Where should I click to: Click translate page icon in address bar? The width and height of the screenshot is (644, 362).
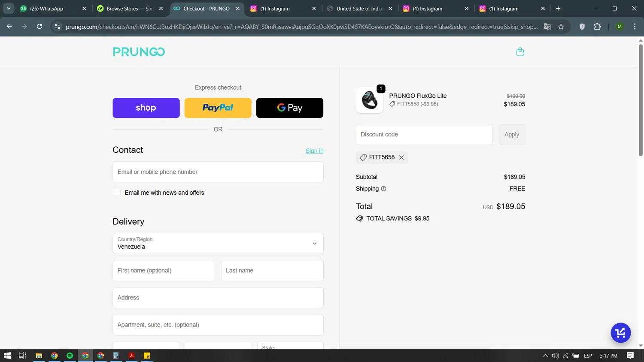point(547,27)
